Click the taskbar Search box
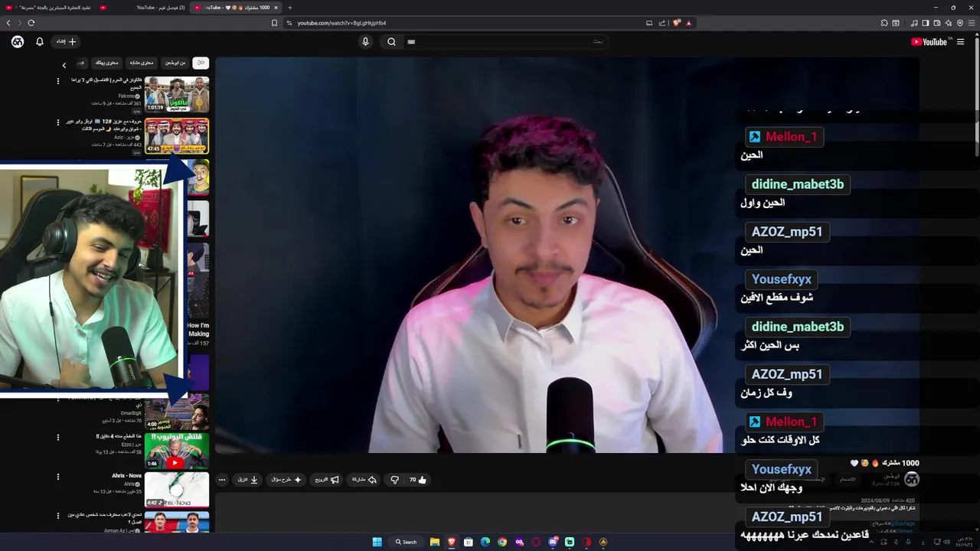Screen dimensions: 980x551 click(407, 542)
